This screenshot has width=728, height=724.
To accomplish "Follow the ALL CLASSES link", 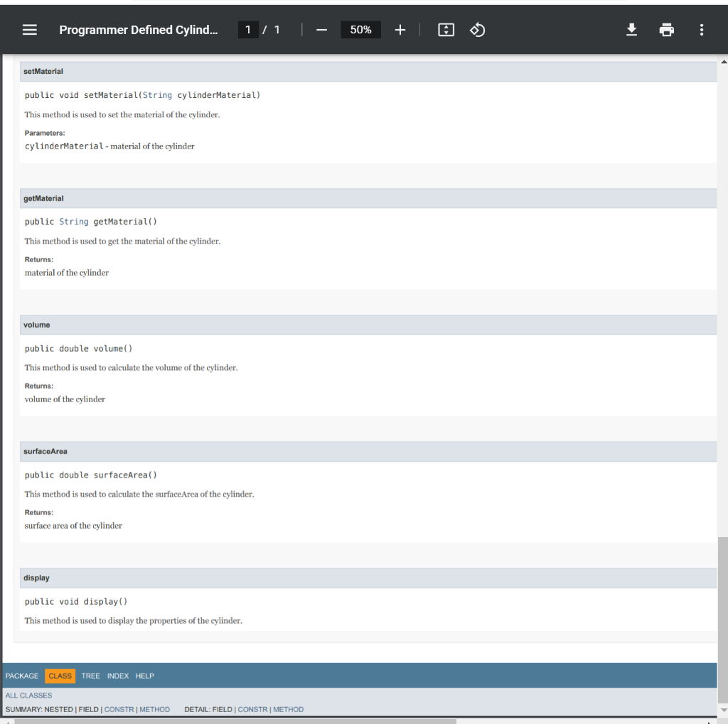I will (x=28, y=695).
